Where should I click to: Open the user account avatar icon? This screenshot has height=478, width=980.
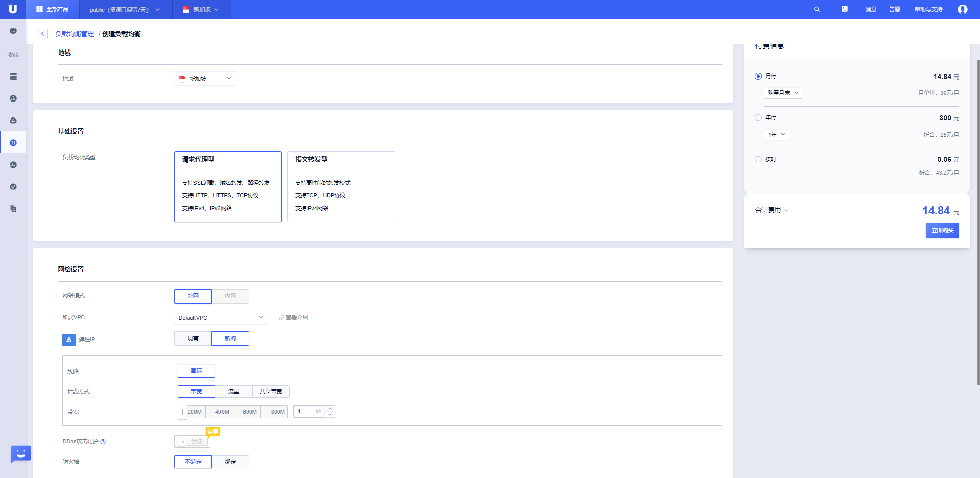tap(962, 9)
